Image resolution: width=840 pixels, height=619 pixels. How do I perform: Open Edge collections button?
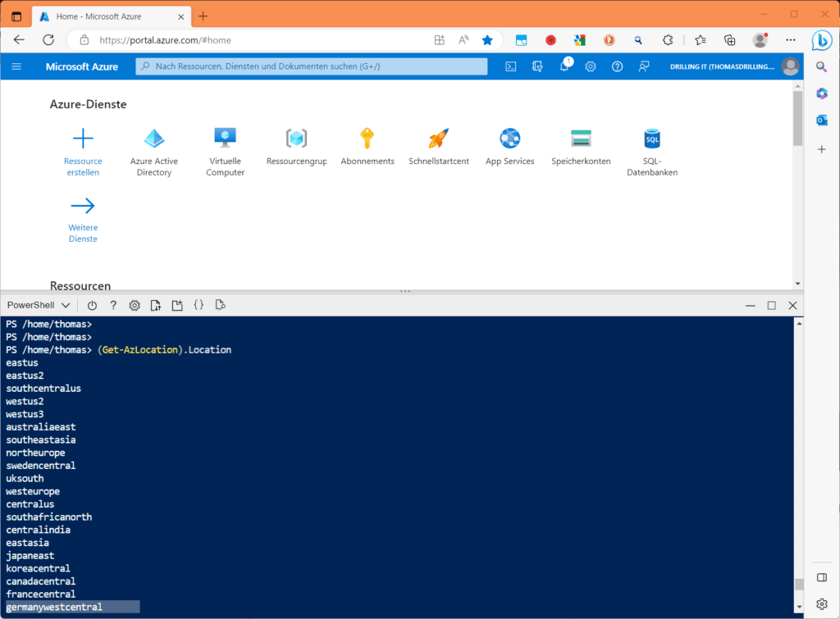pyautogui.click(x=729, y=40)
